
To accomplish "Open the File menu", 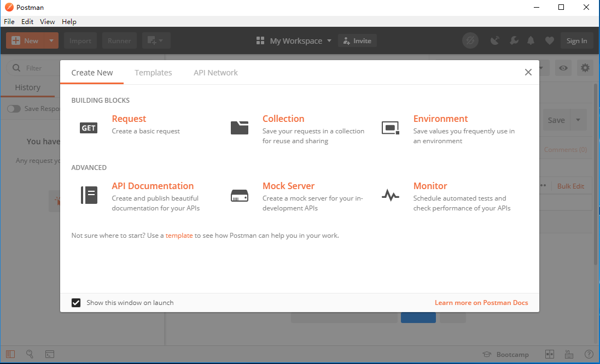I will 9,21.
